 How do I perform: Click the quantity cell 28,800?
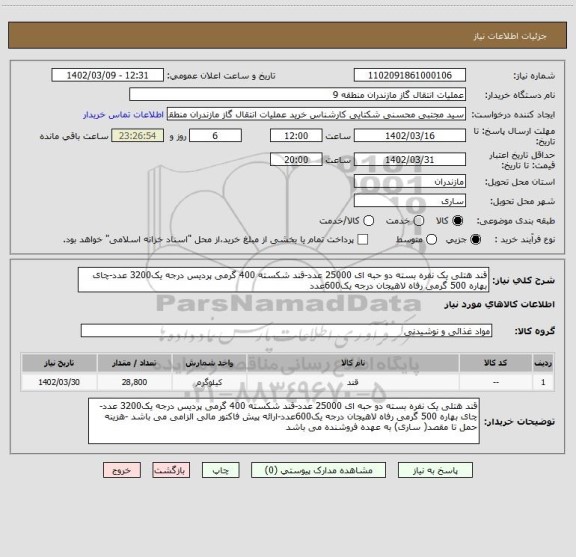tap(134, 382)
